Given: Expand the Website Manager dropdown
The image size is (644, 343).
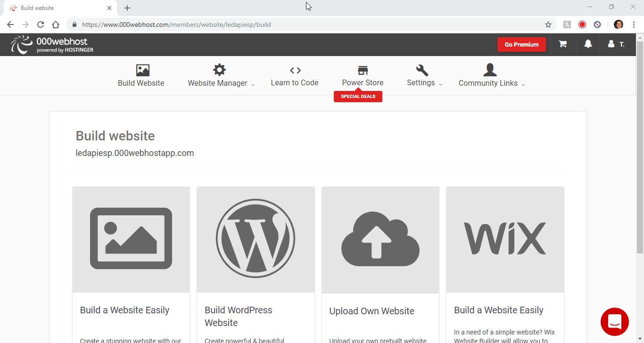Looking at the screenshot, I should tap(253, 83).
